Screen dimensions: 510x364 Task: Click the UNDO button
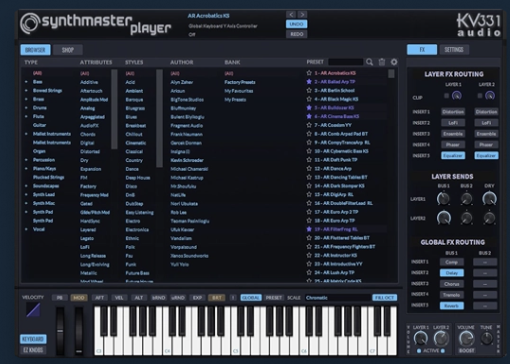click(x=297, y=24)
